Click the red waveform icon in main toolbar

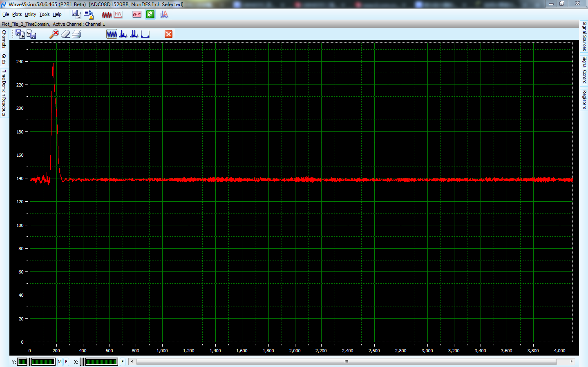(107, 15)
